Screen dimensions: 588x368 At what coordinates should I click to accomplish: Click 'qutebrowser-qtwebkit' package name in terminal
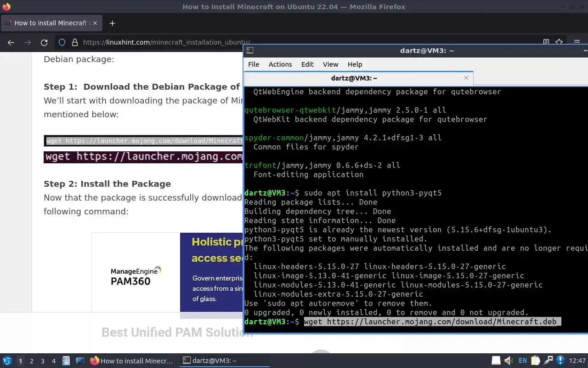tap(290, 110)
